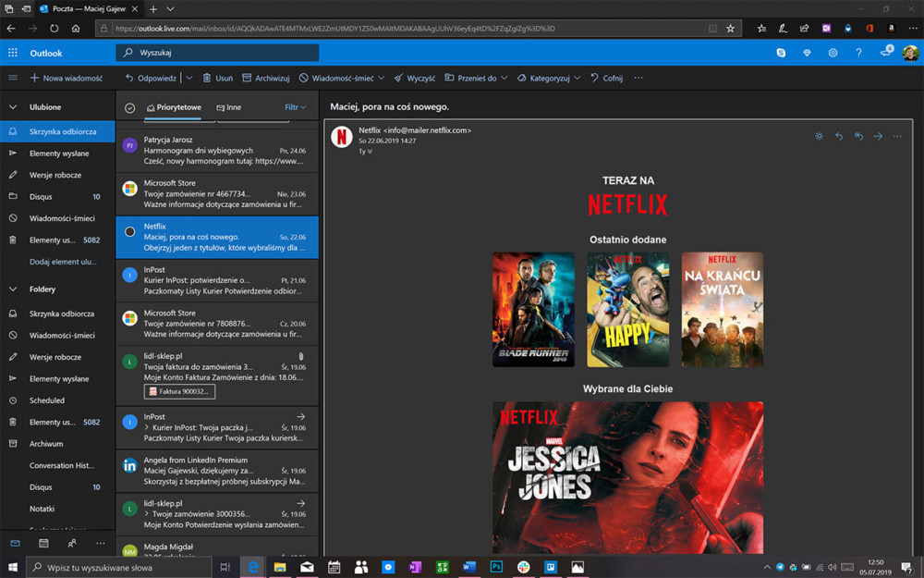924x578 pixels.
Task: Open Elementy wysłane under Ulubione
Action: click(57, 154)
